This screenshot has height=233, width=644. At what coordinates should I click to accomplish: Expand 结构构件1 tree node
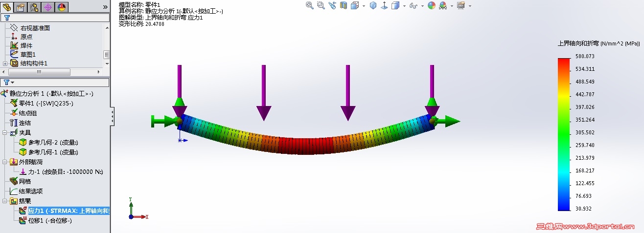[x=5, y=64]
